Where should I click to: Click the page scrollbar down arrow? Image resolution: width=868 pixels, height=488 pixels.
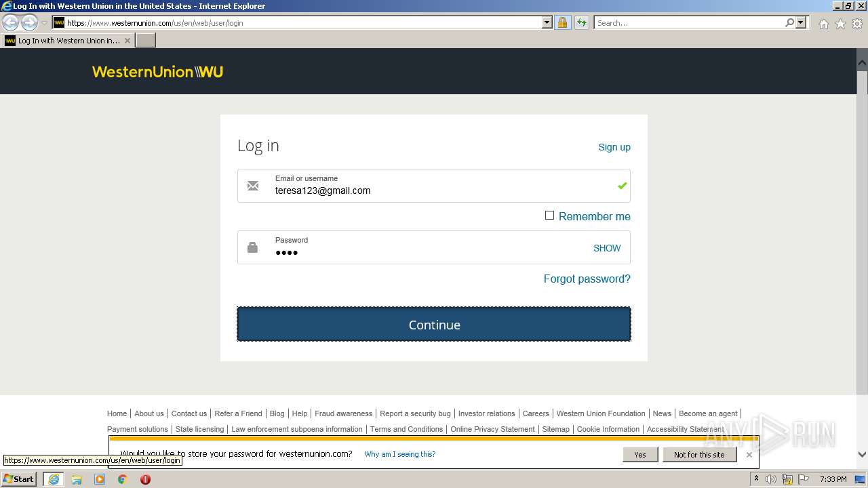(862, 455)
